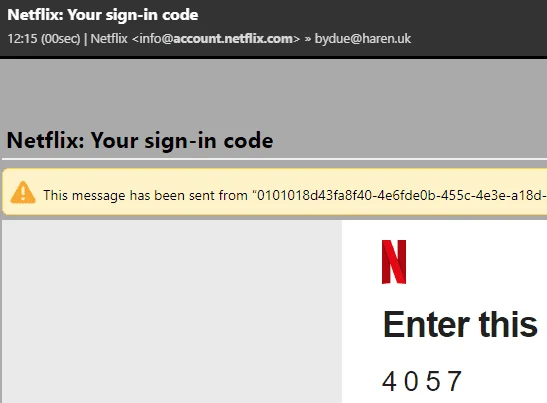
Task: Click the light gray blank area left of email body
Action: point(172,311)
